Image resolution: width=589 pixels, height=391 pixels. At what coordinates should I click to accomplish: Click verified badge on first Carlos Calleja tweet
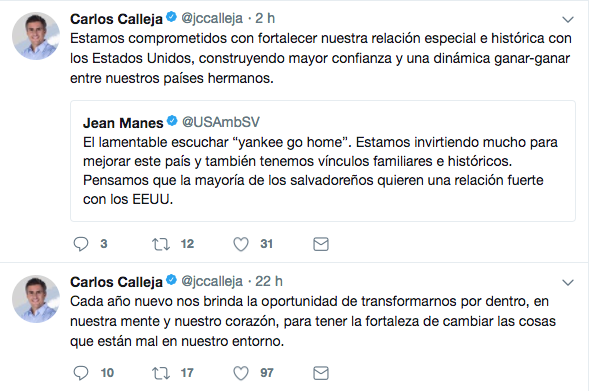point(171,17)
